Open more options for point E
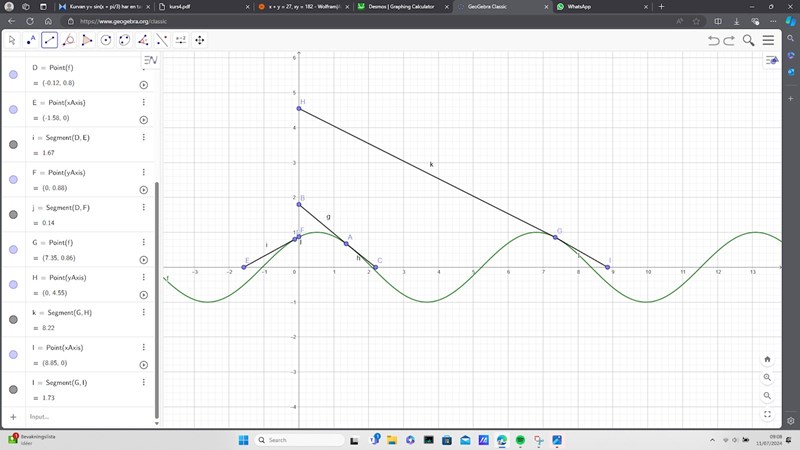This screenshot has width=800, height=450. [144, 102]
